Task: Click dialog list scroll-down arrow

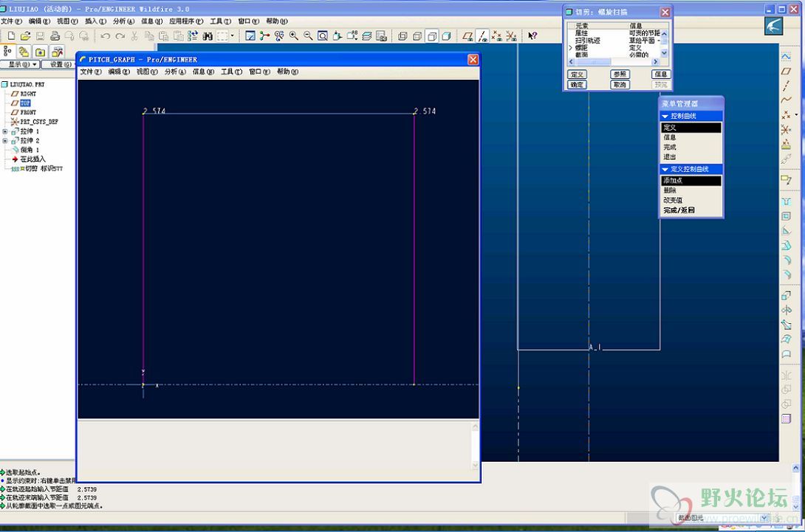Action: click(665, 53)
